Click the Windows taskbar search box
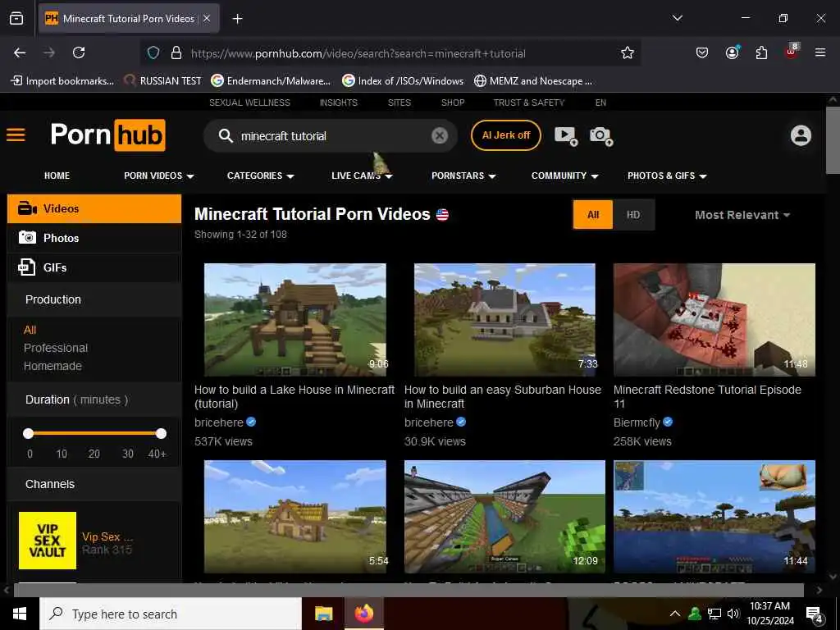Screen dimensions: 840x630 pyautogui.click(x=171, y=614)
